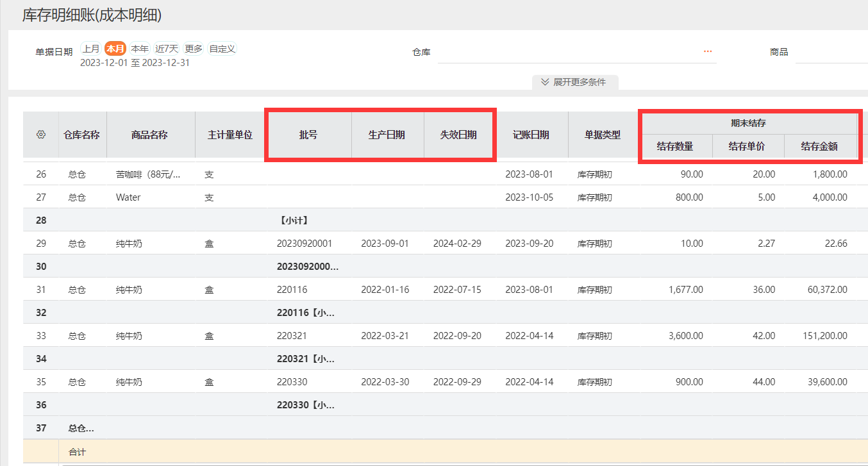The height and width of the screenshot is (466, 868).
Task: Click the 商品 product input field
Action: 831,52
